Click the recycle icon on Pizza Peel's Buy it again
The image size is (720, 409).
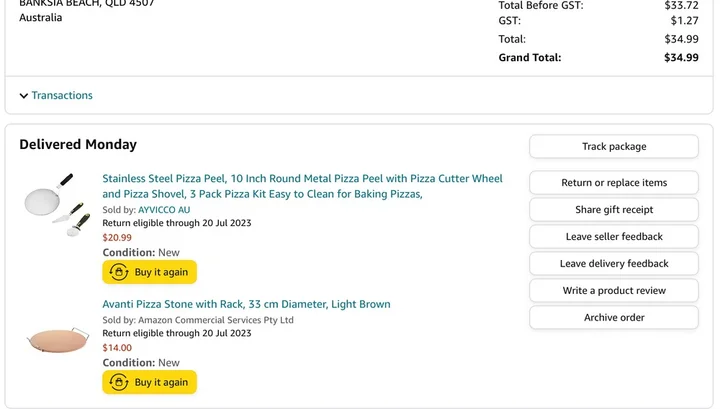pos(119,272)
